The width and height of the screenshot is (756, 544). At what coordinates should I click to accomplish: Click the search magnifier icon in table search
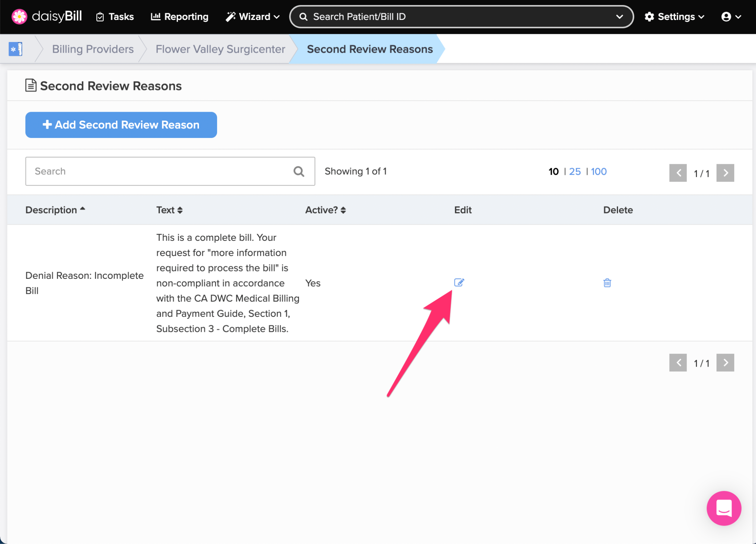[299, 171]
